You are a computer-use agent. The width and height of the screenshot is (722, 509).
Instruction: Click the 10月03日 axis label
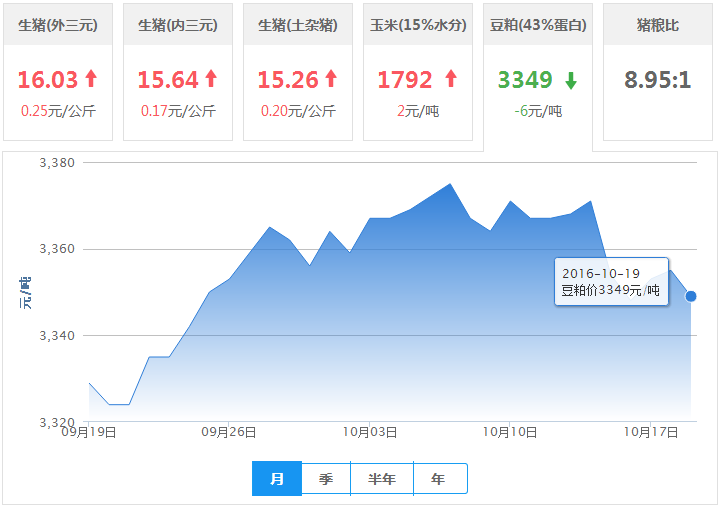[370, 432]
